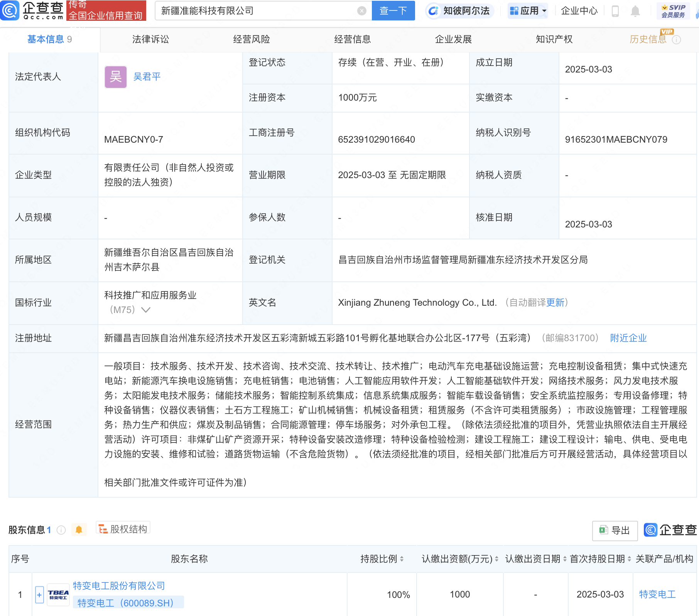The width and height of the screenshot is (699, 616).
Task: Open 特变电工股份有限公司 link
Action: (x=119, y=586)
